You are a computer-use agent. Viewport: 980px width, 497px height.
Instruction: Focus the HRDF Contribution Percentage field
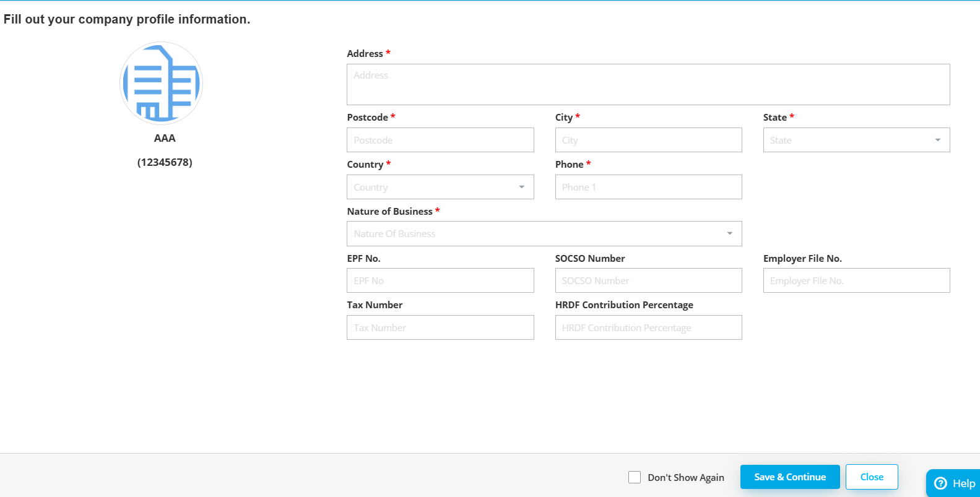[648, 327]
